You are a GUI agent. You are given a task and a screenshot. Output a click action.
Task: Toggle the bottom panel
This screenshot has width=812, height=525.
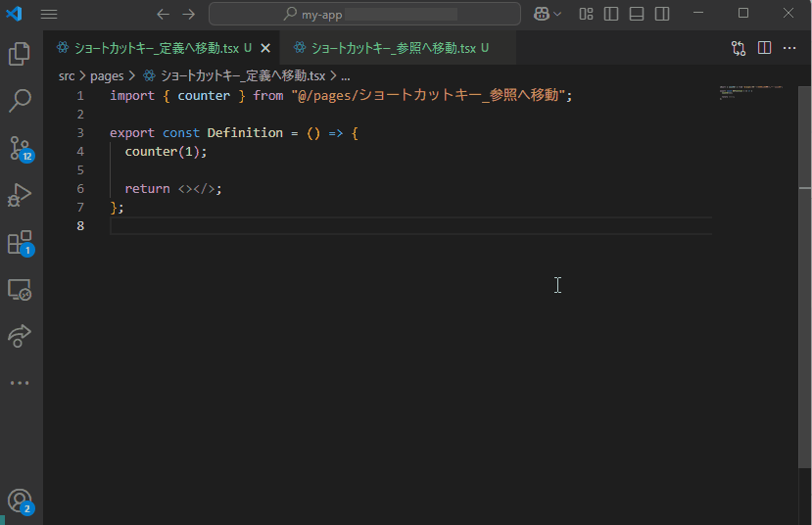(637, 14)
